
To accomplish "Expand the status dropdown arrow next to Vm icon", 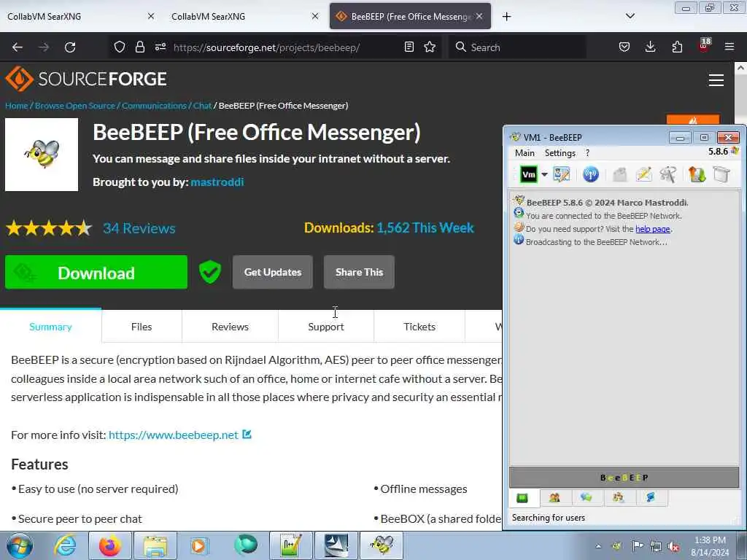I will click(x=544, y=175).
